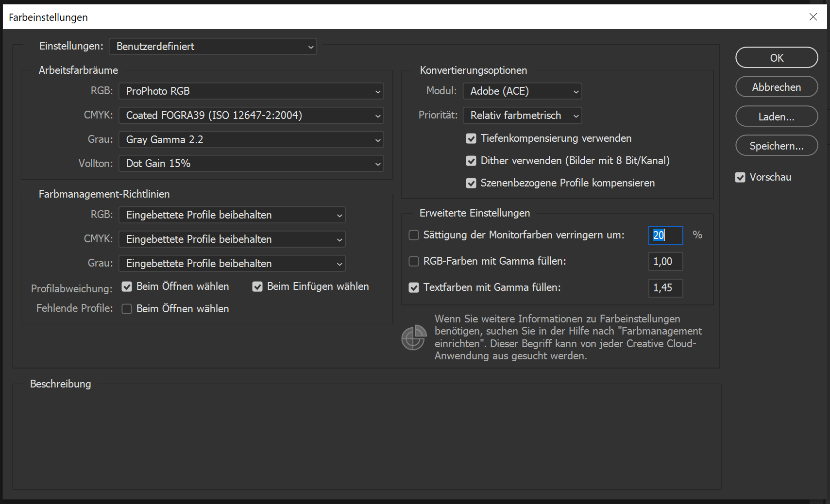Toggle Dither verwenden checkbox
This screenshot has height=504, width=830.
(x=471, y=161)
